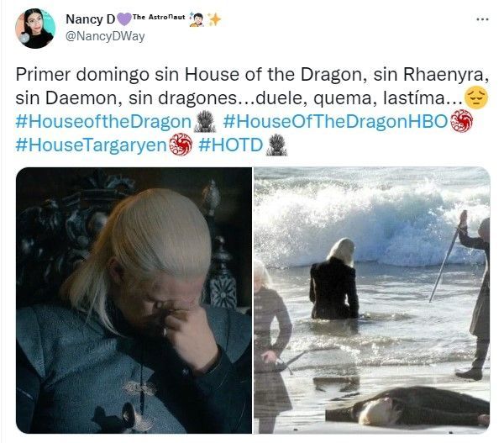The height and width of the screenshot is (443, 504).
Task: Follow the #HouseTargaryen hashtag link
Action: (x=92, y=145)
